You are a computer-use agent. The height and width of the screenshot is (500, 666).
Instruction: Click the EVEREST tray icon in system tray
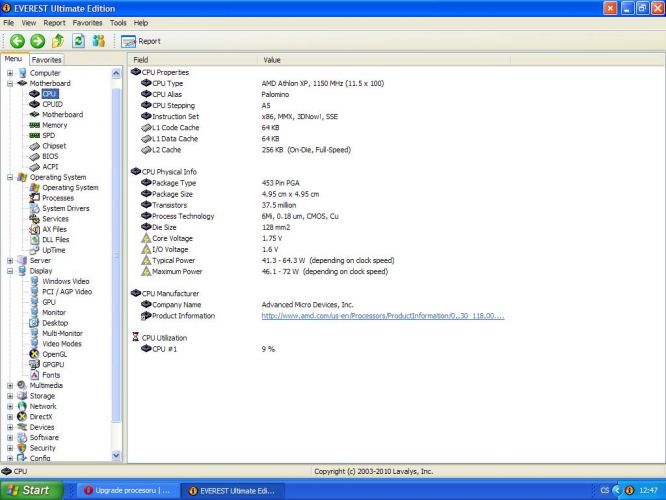(629, 490)
